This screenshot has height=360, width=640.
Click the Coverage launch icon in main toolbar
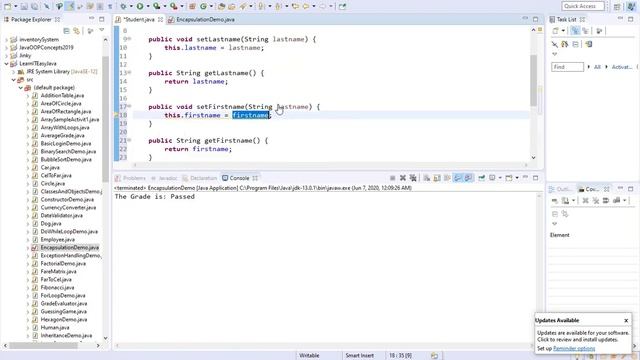click(156, 7)
